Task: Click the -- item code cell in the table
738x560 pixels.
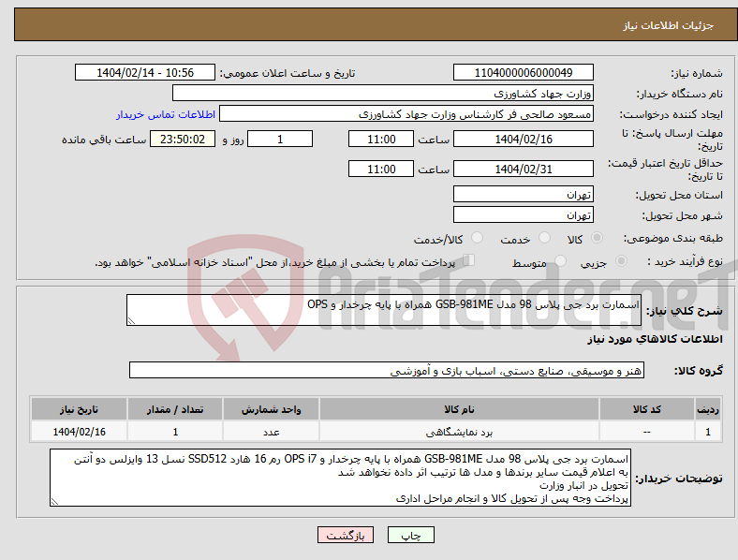Action: pyautogui.click(x=647, y=432)
